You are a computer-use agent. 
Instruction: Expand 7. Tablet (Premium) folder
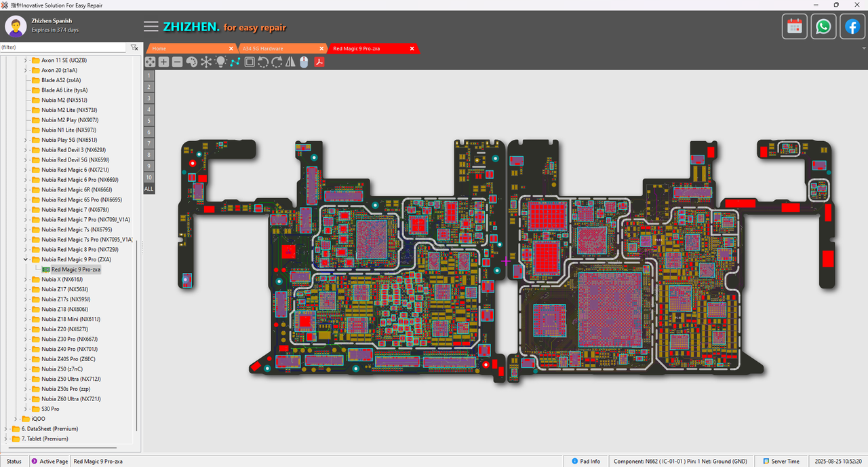coord(7,438)
